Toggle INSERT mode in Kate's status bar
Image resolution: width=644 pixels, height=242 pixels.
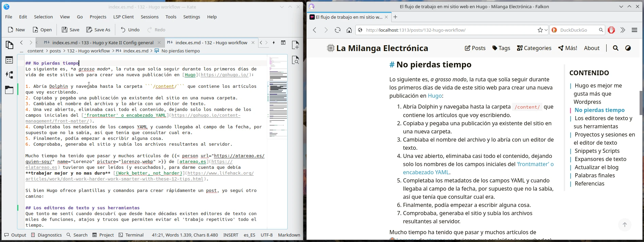pyautogui.click(x=231, y=235)
